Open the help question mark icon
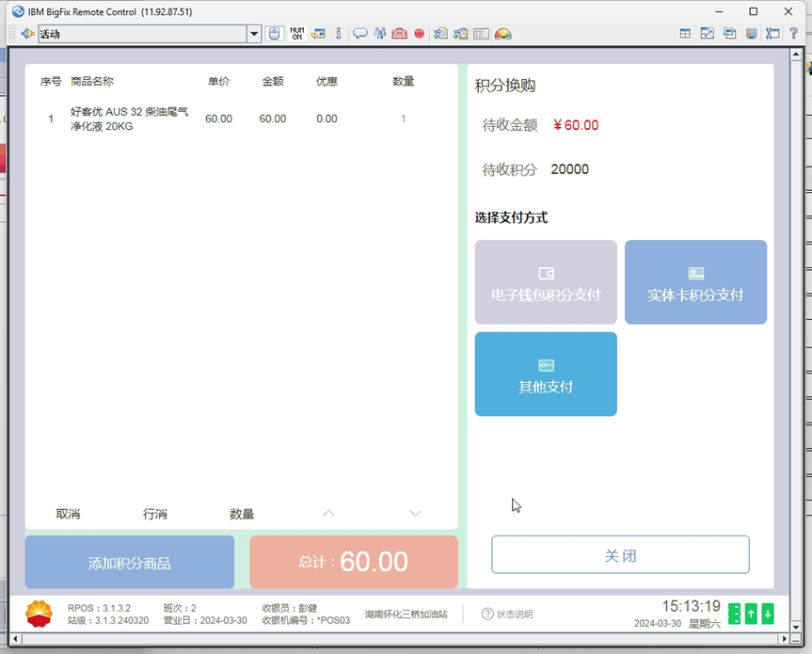The height and width of the screenshot is (654, 812). point(793,34)
